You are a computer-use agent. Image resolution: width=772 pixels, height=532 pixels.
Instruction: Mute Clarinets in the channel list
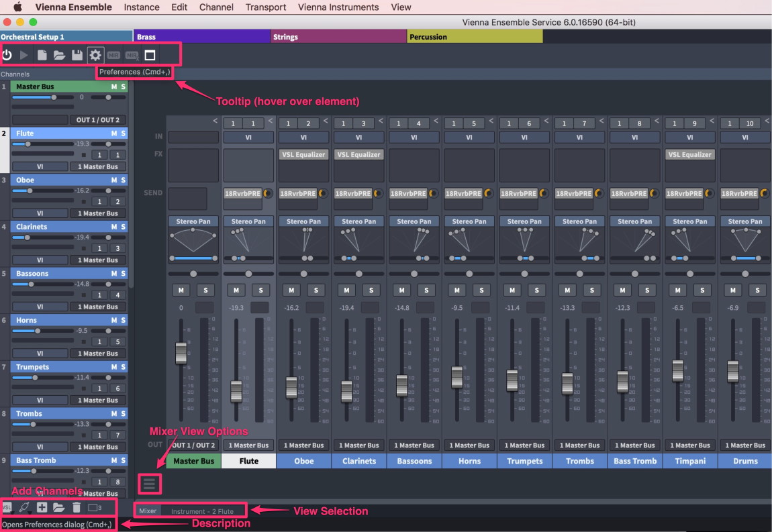[113, 227]
